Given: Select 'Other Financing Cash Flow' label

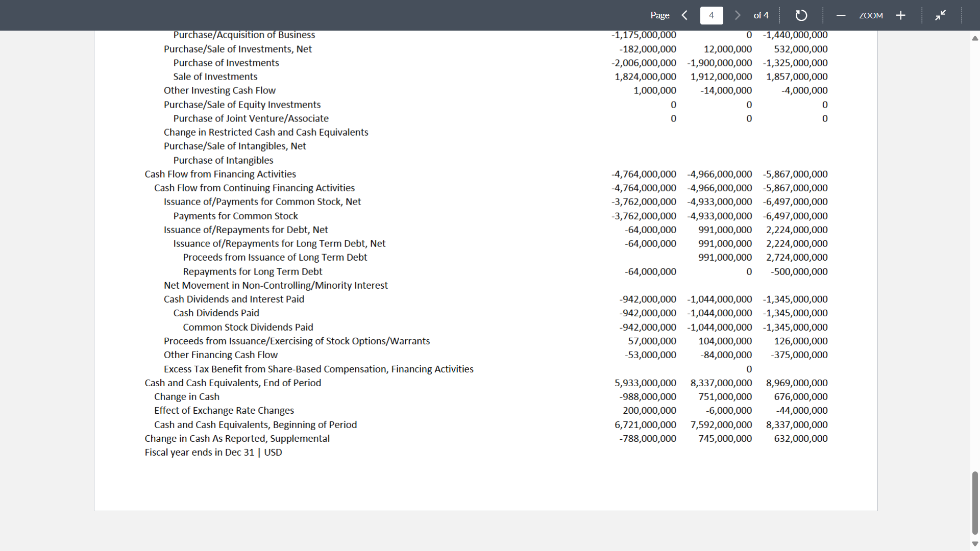Looking at the screenshot, I should click(220, 355).
